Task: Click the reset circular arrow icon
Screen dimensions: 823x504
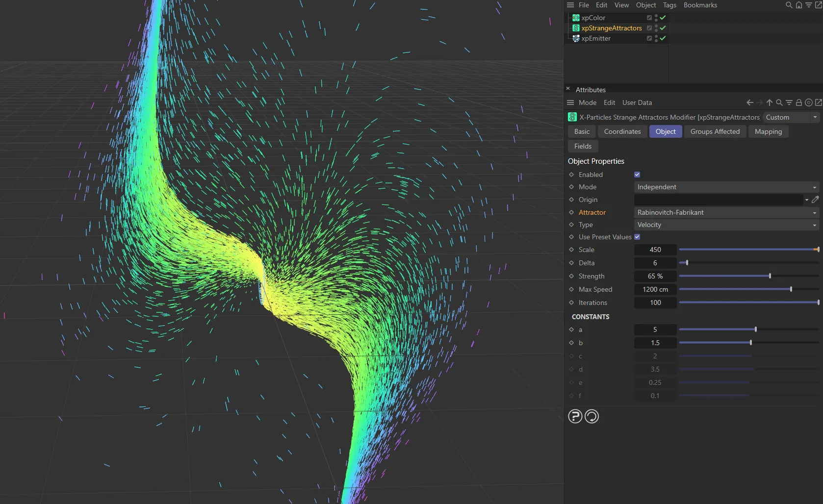Action: tap(592, 416)
